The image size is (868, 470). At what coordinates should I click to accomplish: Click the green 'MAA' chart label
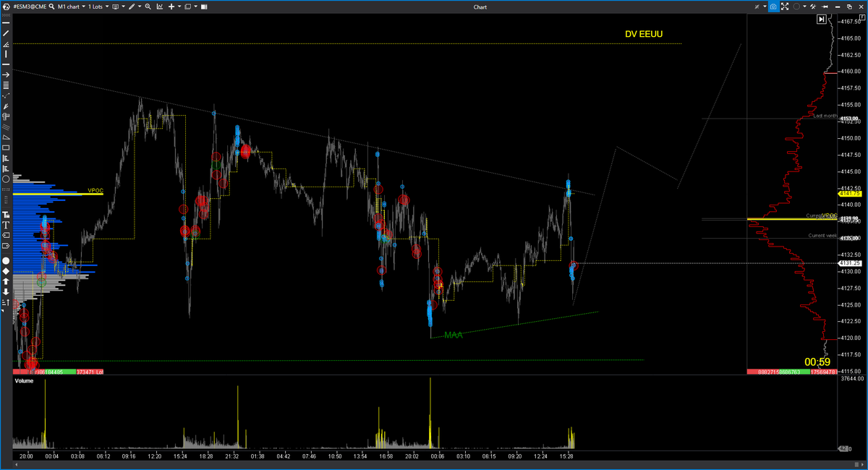point(454,335)
